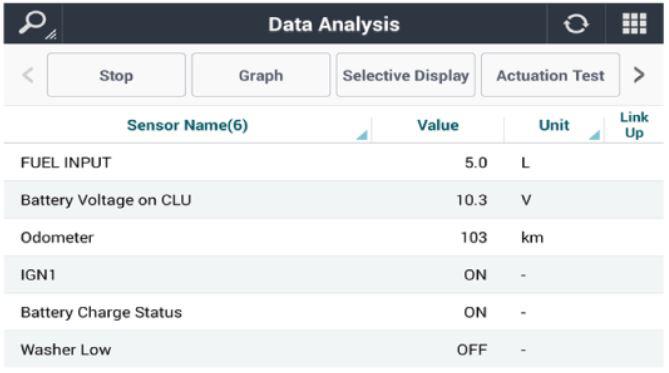Select the Battery Voltage on CLU row
This screenshot has width=669, height=373.
(x=334, y=200)
